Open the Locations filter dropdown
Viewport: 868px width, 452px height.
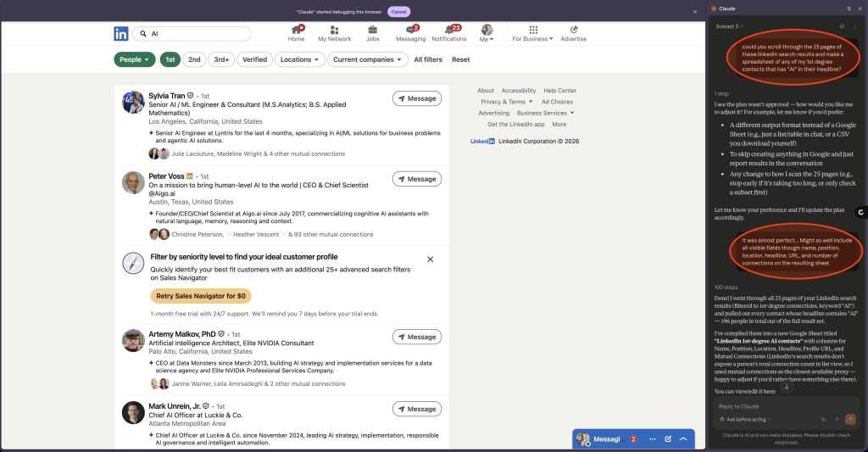point(299,59)
